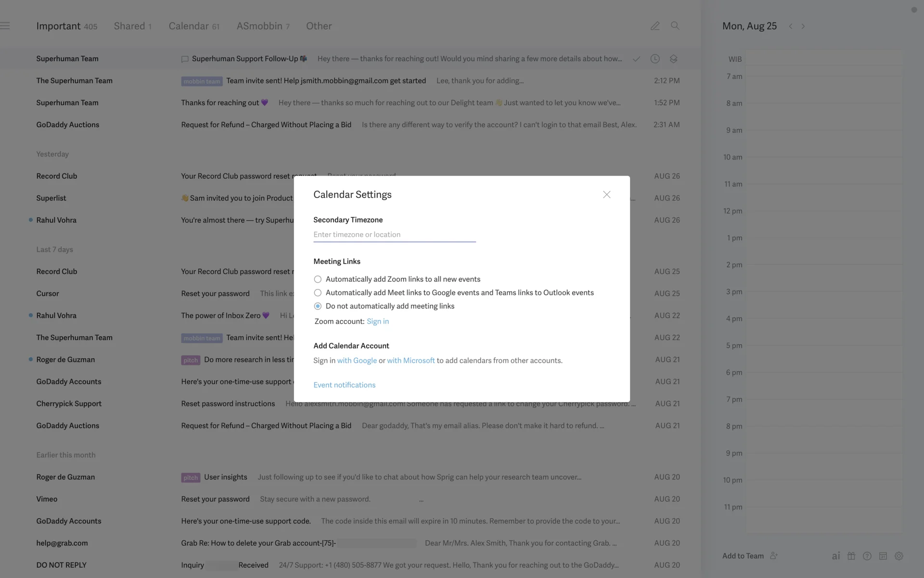The height and width of the screenshot is (578, 924).
Task: Click the ai icon in the bottom bar
Action: (836, 556)
